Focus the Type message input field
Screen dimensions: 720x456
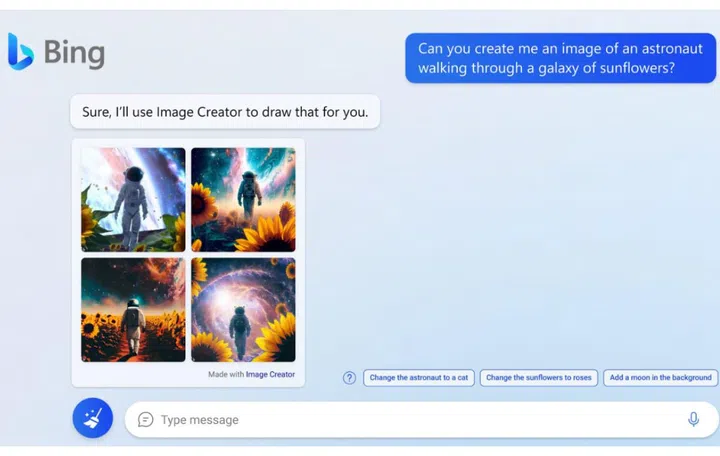[x=400, y=420]
